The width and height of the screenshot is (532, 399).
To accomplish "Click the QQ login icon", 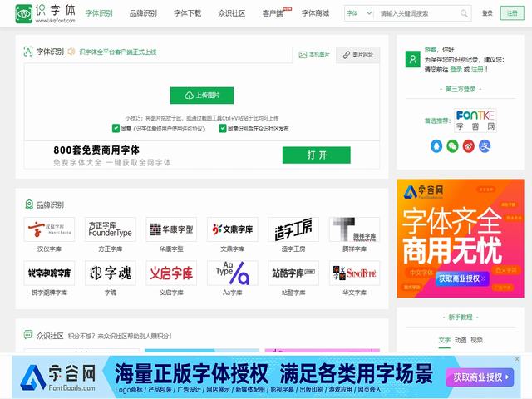I will coord(436,146).
